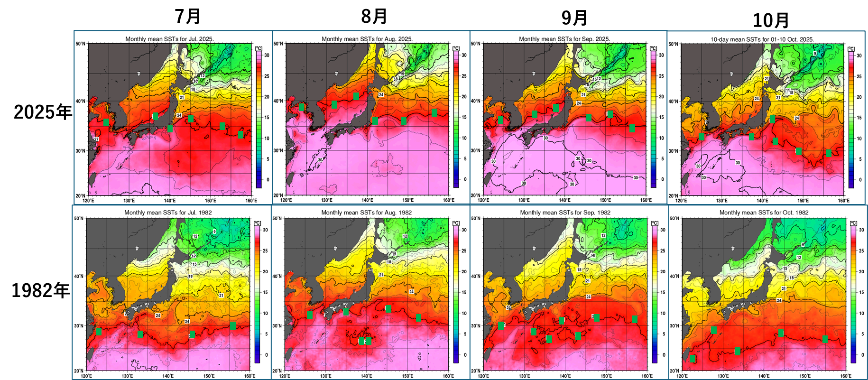Viewport: 868px width, 380px height.
Task: Click the leftmost green marker on Jul. 1982 map
Action: (x=99, y=332)
